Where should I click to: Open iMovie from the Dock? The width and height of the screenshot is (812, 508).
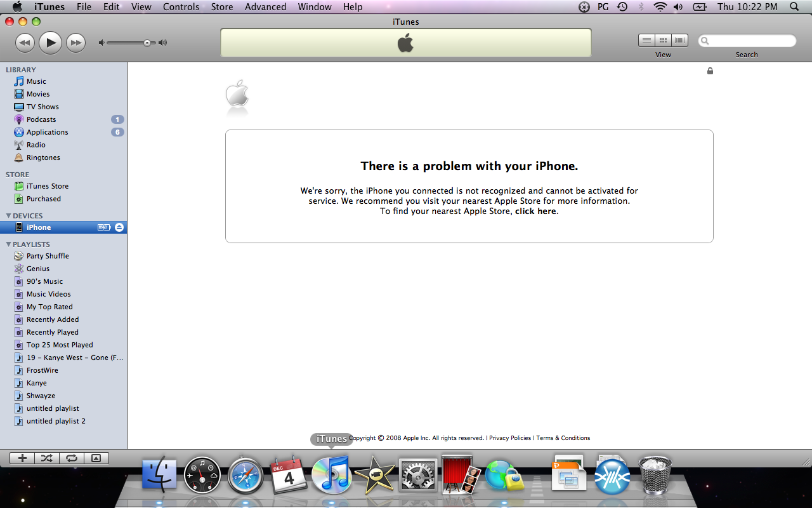[x=375, y=475]
